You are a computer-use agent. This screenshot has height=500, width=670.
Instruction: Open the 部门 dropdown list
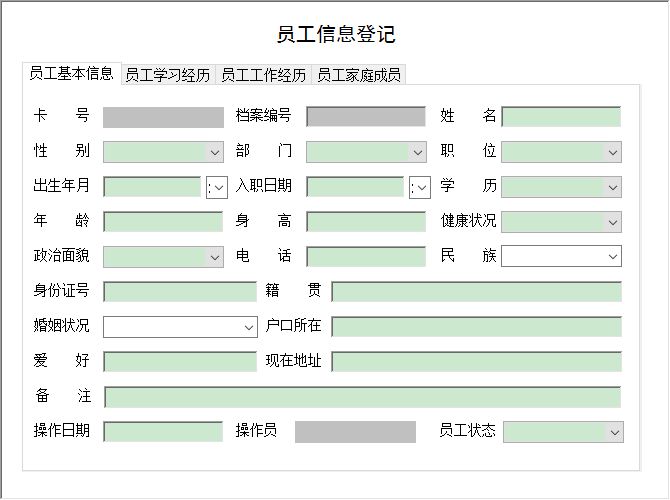417,152
